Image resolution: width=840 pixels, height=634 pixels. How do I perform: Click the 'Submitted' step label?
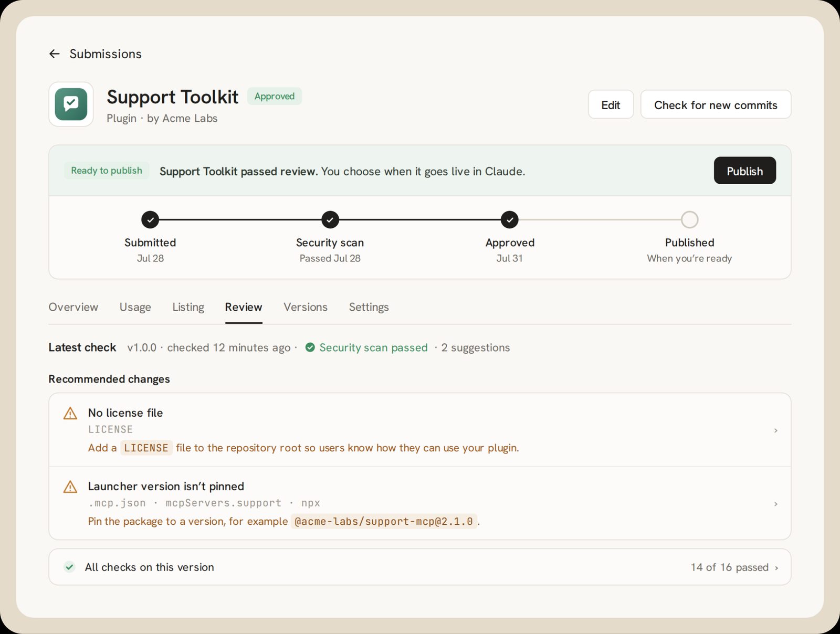point(150,242)
